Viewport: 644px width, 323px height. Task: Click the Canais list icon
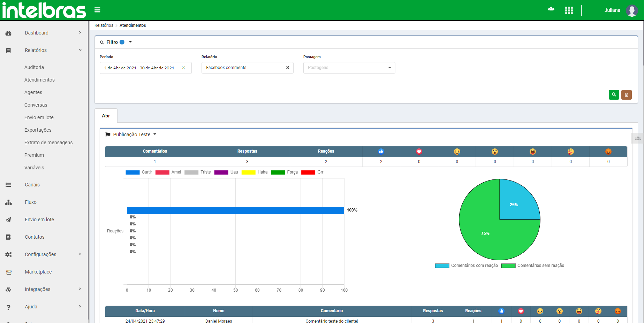(8, 185)
